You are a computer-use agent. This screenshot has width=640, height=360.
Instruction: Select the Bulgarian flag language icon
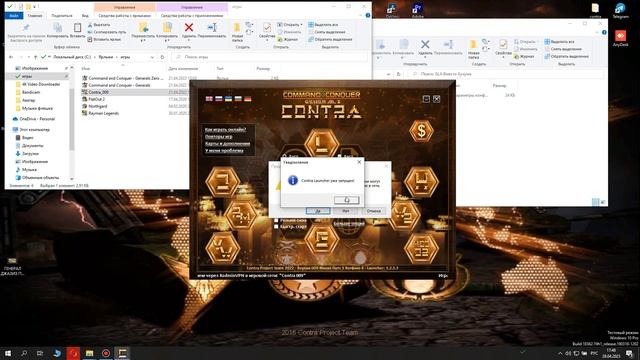coord(238,99)
